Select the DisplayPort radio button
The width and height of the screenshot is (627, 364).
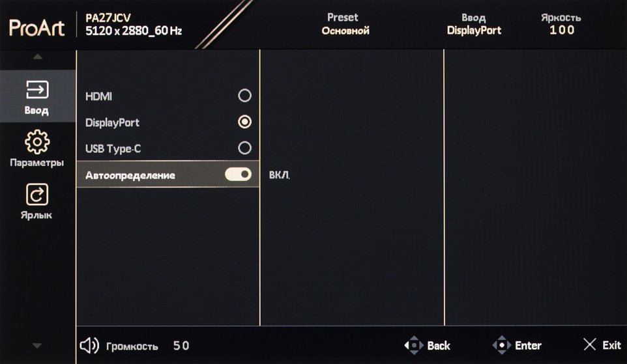click(244, 122)
